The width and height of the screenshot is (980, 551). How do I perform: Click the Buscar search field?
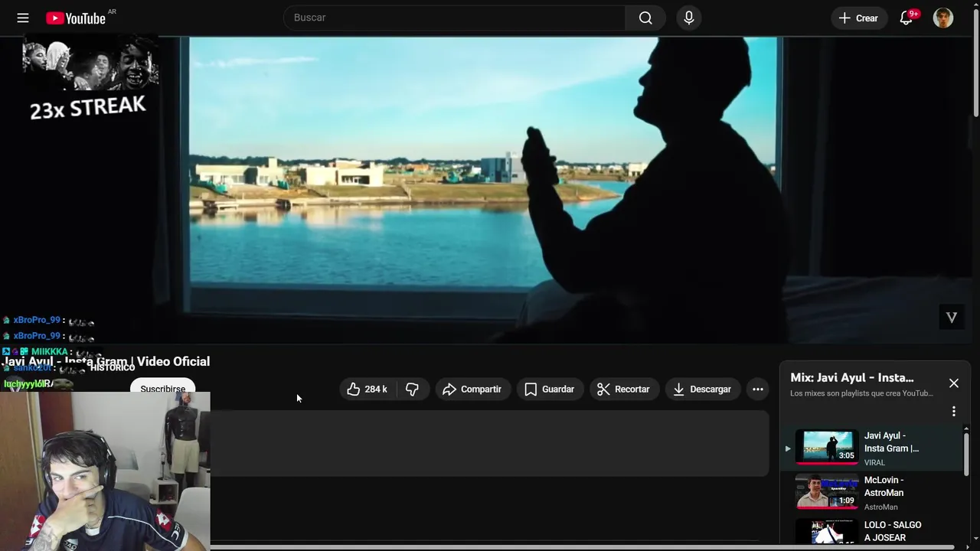[455, 18]
